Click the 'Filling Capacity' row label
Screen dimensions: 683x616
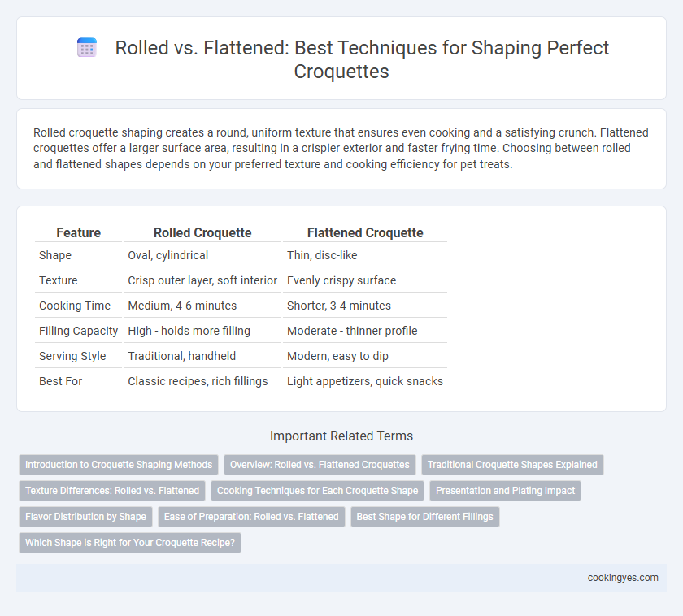pos(78,331)
